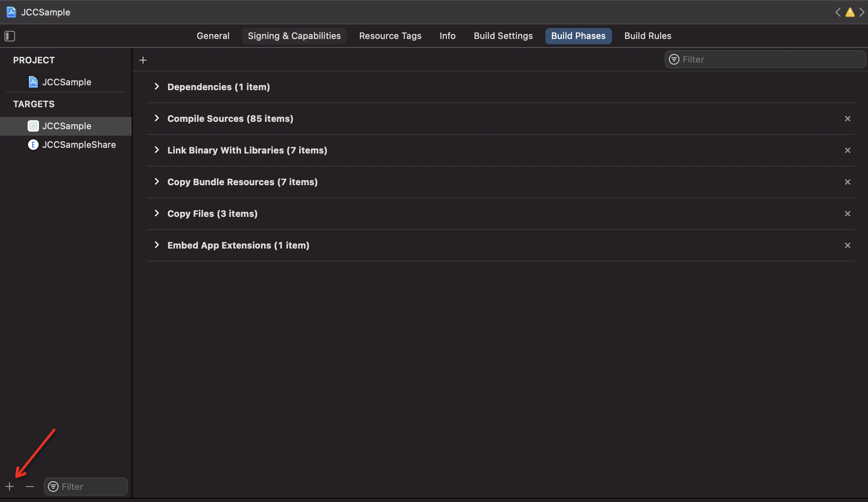Screen dimensions: 868x502
Task: Click the JCCSample title in the header
Action: pos(46,12)
